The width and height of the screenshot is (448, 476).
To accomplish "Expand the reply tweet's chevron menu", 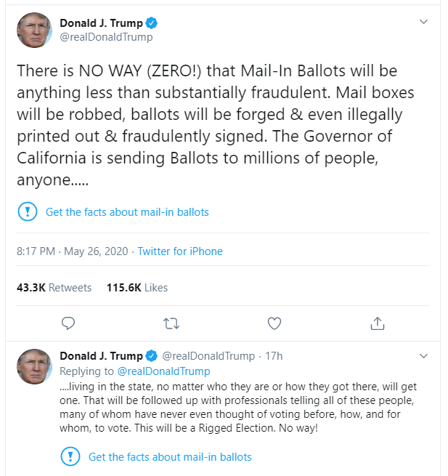I will tap(424, 356).
